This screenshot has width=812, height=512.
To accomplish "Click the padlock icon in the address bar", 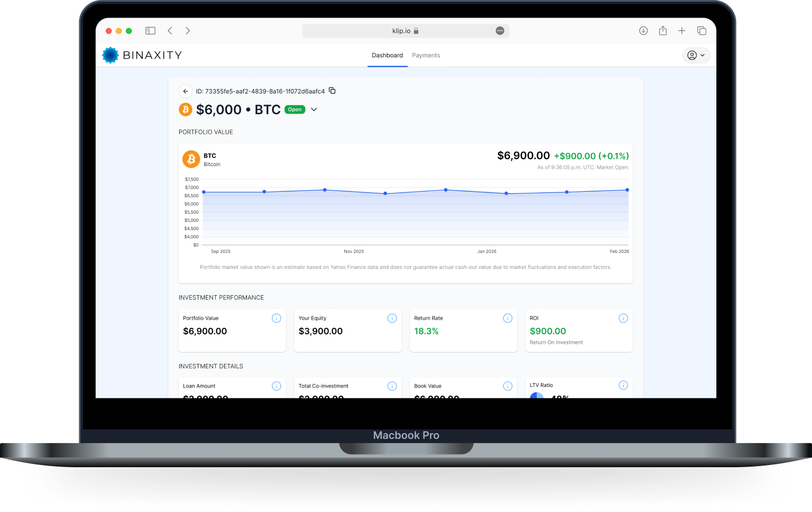I will tap(416, 31).
